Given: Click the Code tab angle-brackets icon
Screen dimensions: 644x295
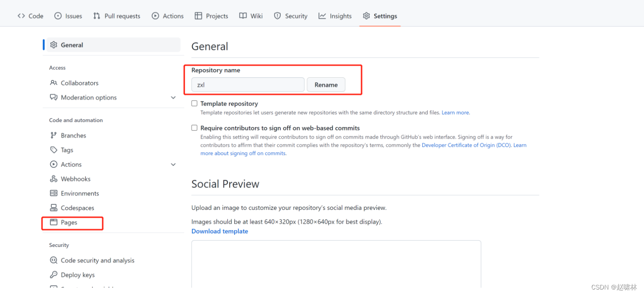Looking at the screenshot, I should 21,16.
